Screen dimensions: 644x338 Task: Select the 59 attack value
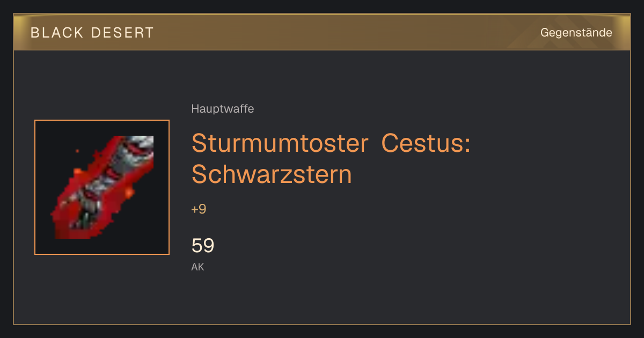click(x=203, y=246)
